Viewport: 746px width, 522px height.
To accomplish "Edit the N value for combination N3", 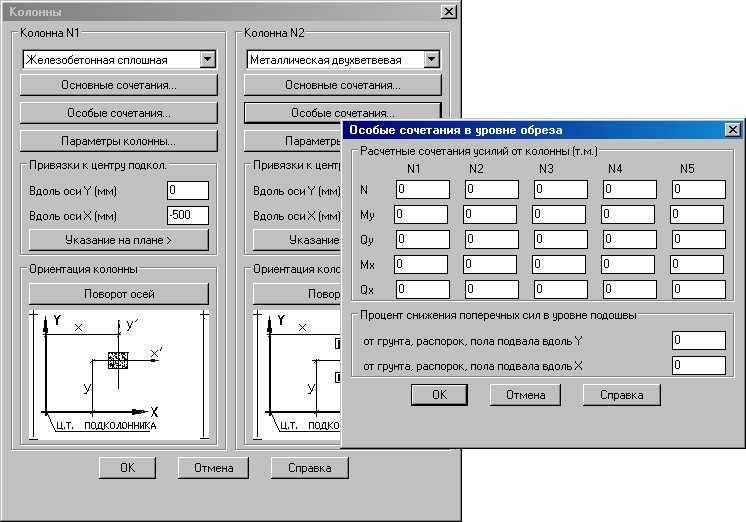I will point(561,189).
